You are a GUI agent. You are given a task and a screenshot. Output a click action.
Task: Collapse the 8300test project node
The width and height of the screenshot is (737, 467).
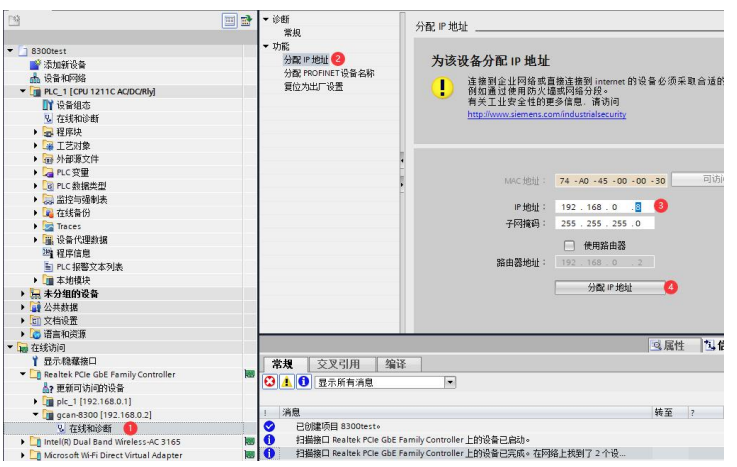(10, 51)
